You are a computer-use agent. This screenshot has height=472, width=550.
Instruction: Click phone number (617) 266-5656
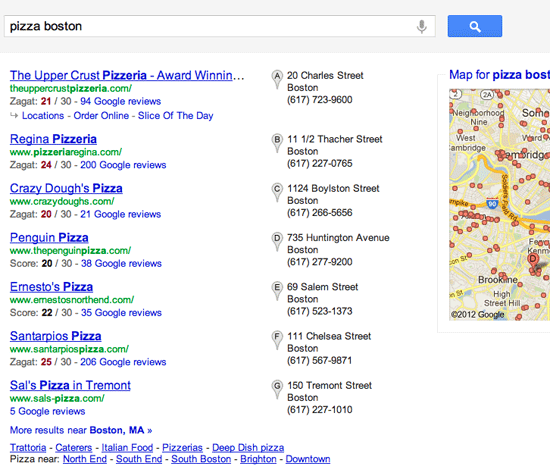(320, 213)
